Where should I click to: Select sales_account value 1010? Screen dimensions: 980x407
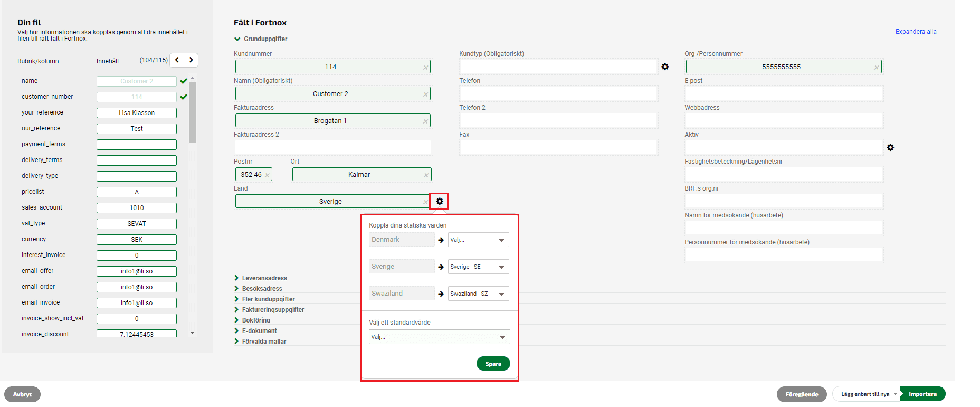(x=137, y=208)
